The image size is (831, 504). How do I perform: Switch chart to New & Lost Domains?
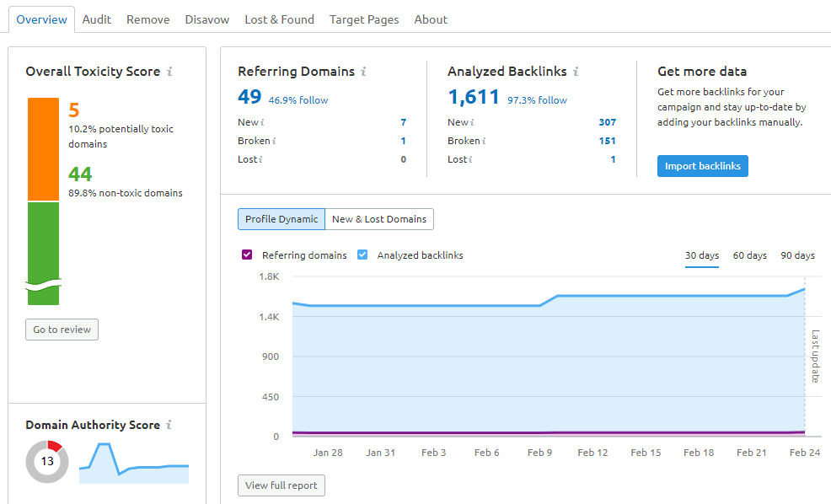click(379, 219)
